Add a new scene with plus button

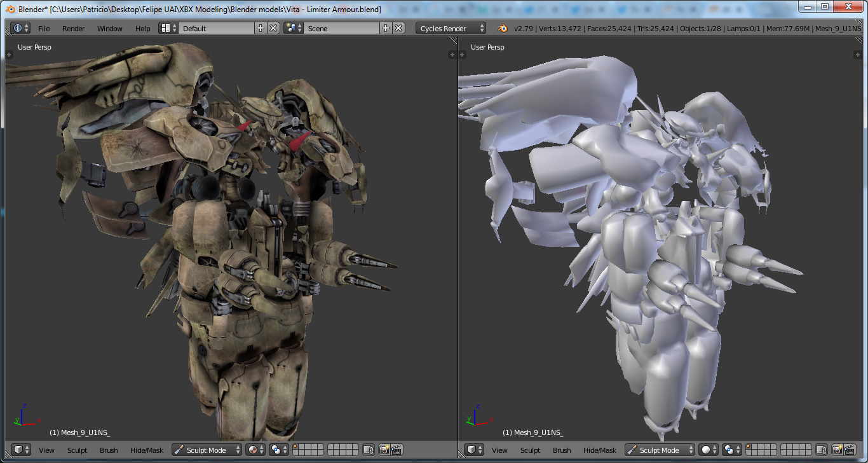pyautogui.click(x=386, y=28)
